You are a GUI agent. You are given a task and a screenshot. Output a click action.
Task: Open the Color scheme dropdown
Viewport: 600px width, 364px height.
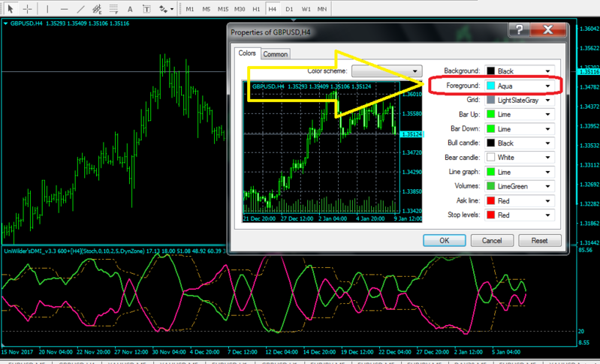(387, 71)
